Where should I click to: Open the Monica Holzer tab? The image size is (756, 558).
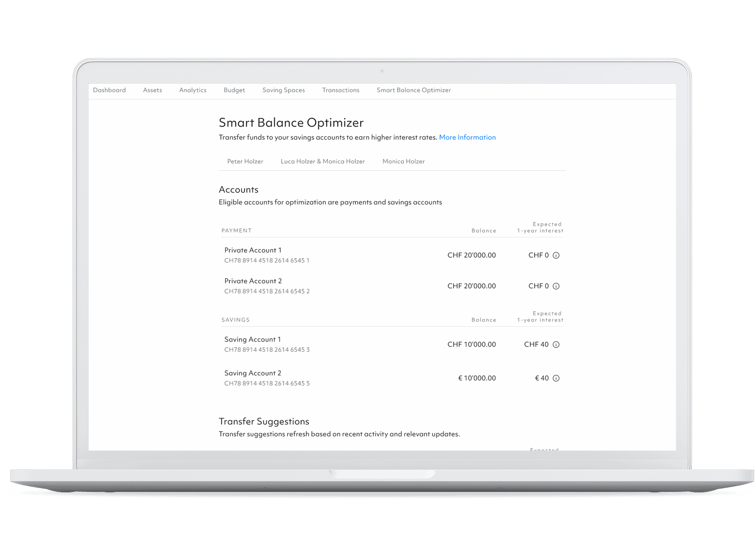(403, 161)
